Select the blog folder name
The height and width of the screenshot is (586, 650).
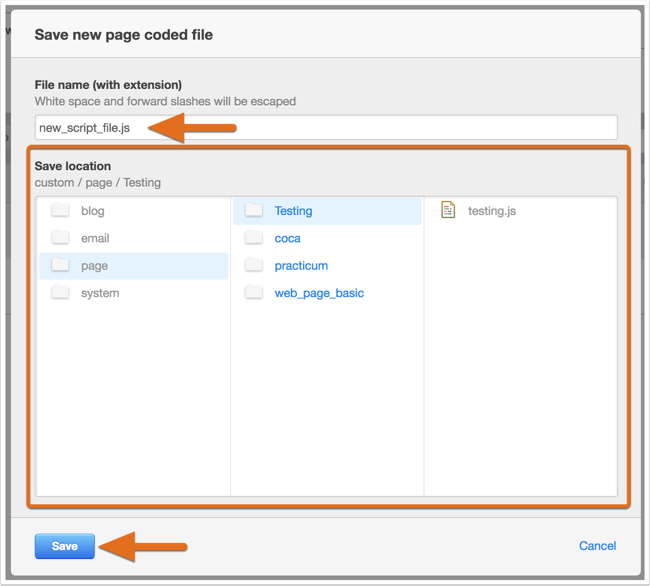pyautogui.click(x=93, y=211)
